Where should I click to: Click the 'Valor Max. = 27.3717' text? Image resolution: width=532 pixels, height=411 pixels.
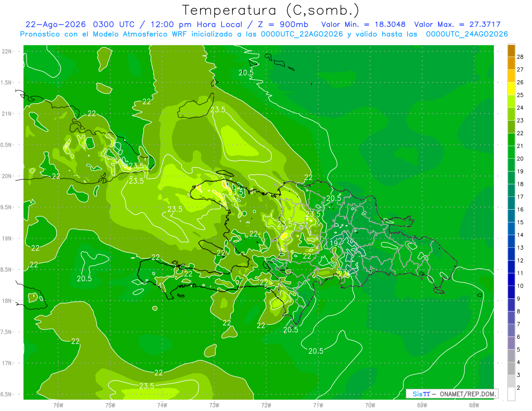point(457,24)
